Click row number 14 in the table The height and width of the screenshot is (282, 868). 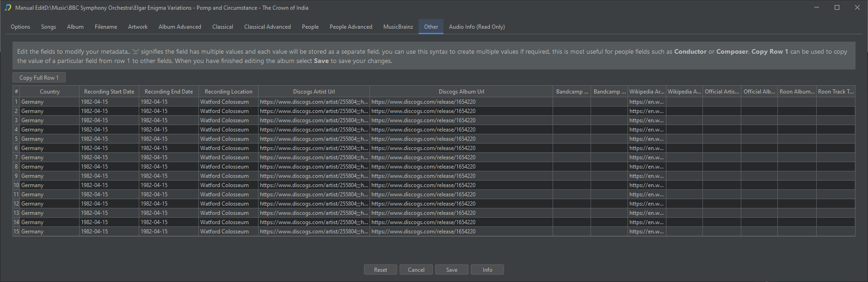pos(16,222)
